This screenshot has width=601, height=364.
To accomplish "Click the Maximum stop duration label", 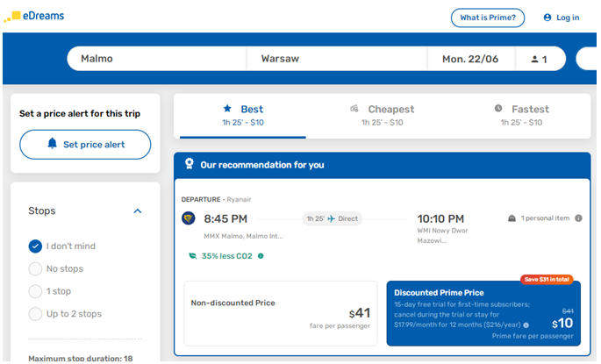I will tap(81, 358).
